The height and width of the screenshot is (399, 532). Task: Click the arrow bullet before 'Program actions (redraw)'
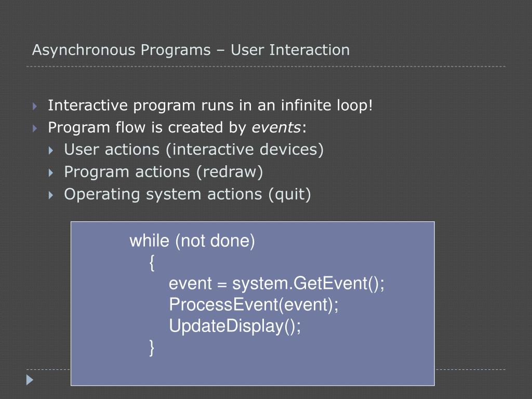point(51,172)
